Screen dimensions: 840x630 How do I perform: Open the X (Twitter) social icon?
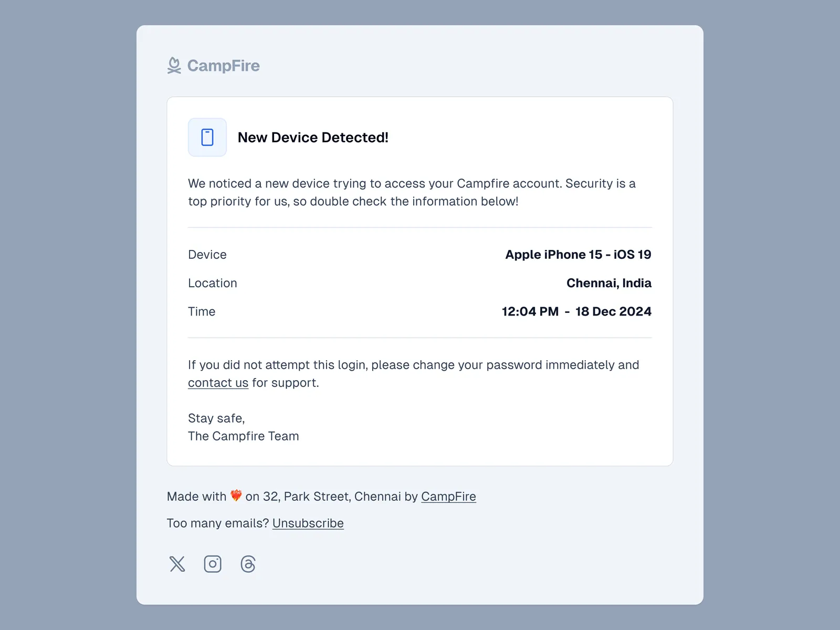[177, 564]
